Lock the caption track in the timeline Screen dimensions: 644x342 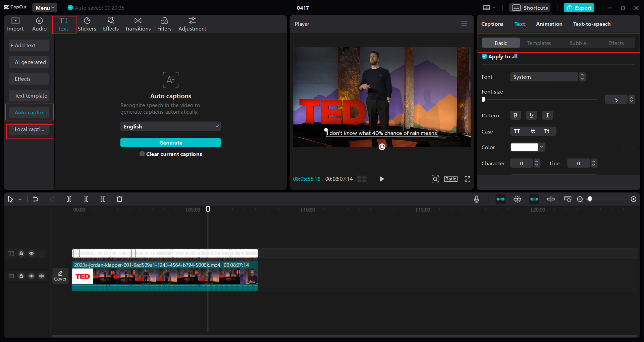pos(21,253)
